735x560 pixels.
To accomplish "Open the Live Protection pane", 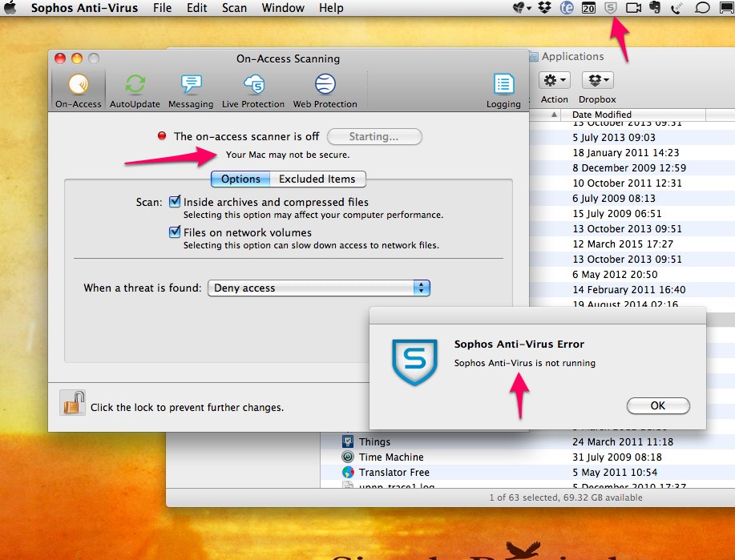I will click(x=253, y=91).
